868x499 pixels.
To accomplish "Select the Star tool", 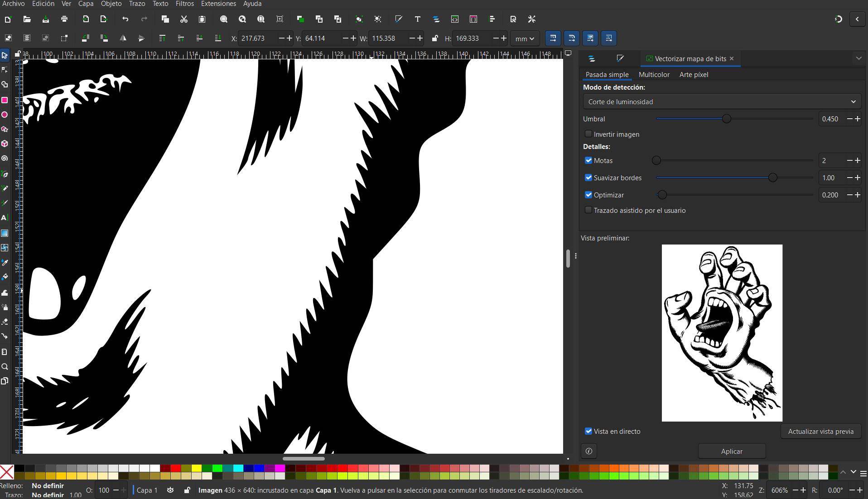I will [x=5, y=129].
